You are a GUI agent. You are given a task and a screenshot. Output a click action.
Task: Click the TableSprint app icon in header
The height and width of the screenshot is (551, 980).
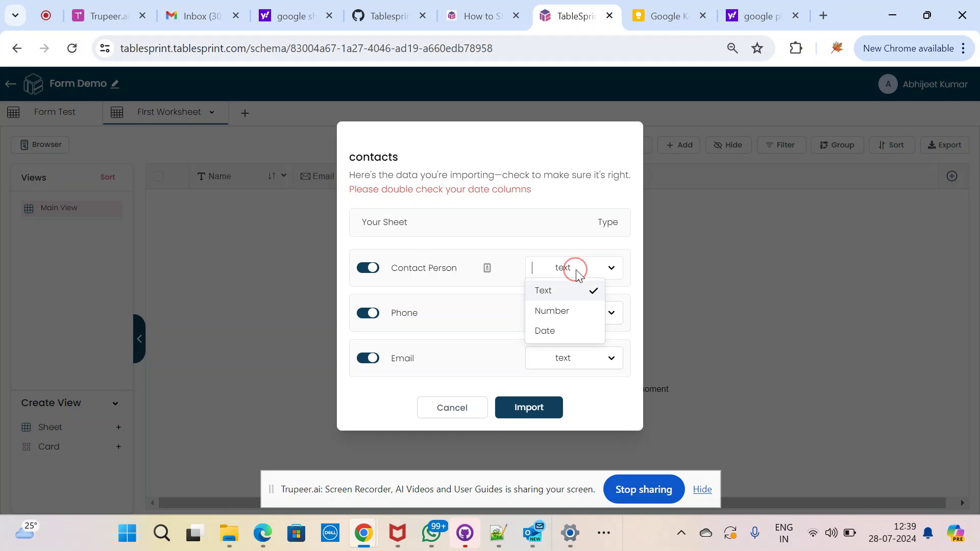[x=34, y=84]
